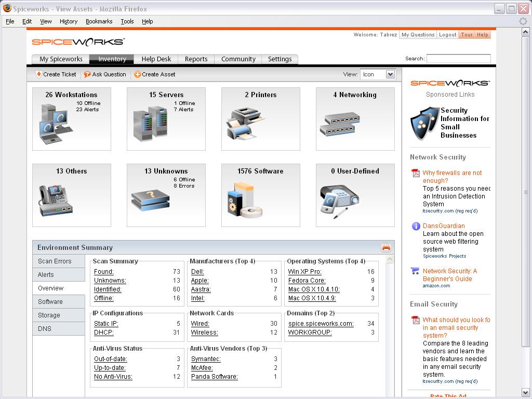Click the Tour button
Image resolution: width=532 pixels, height=399 pixels.
(467, 35)
